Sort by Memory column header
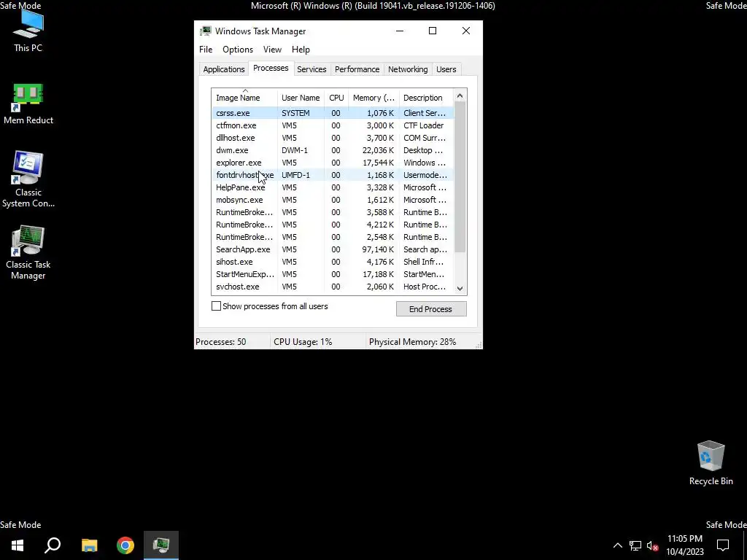The height and width of the screenshot is (560, 747). point(373,98)
